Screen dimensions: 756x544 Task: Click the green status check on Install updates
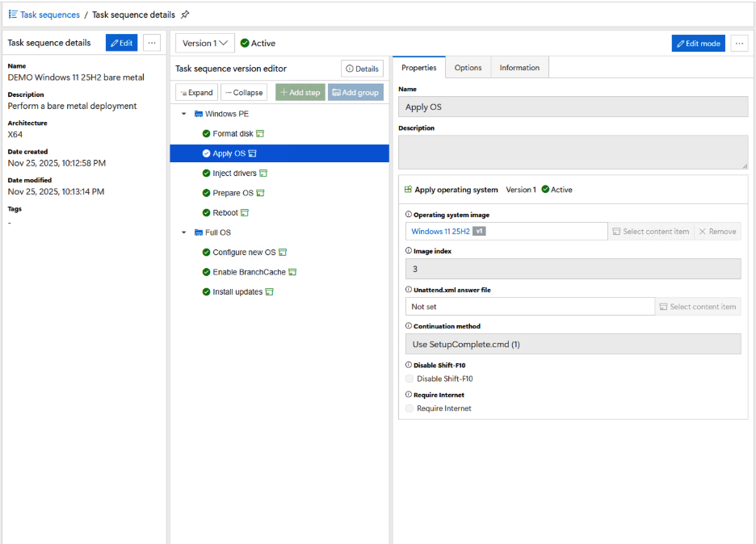[x=206, y=292]
